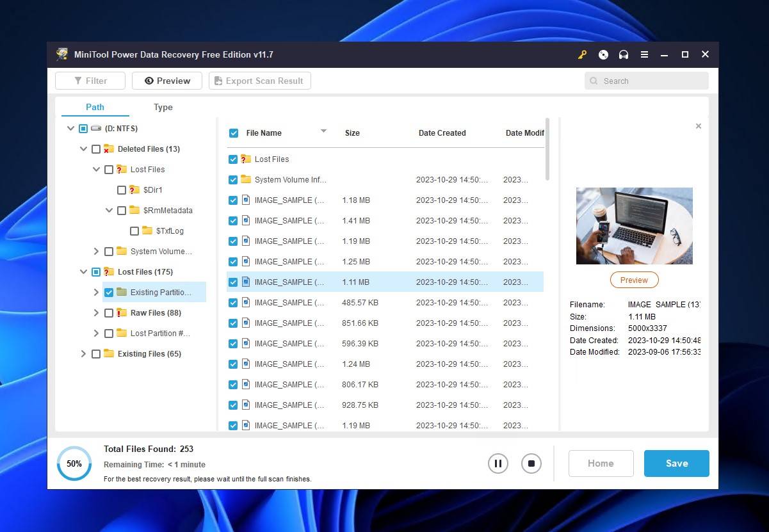Image resolution: width=769 pixels, height=532 pixels.
Task: Open the bootable media disc icon
Action: click(x=603, y=54)
